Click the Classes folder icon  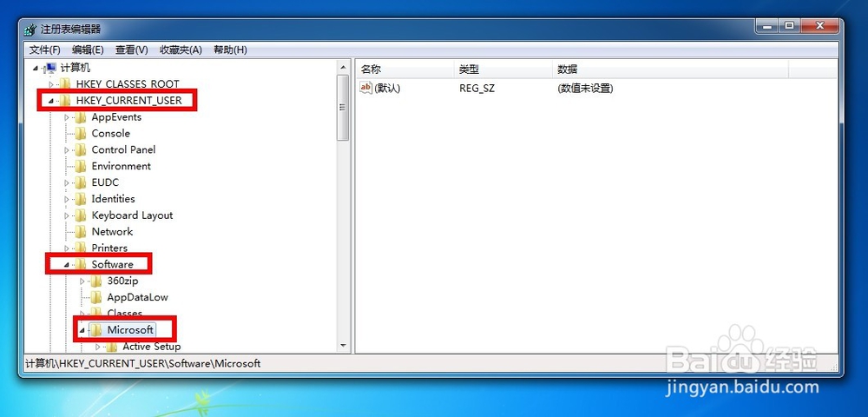click(96, 314)
